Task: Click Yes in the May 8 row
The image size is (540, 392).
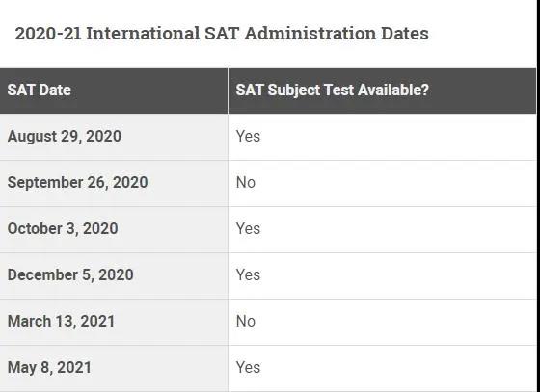Action: point(248,367)
